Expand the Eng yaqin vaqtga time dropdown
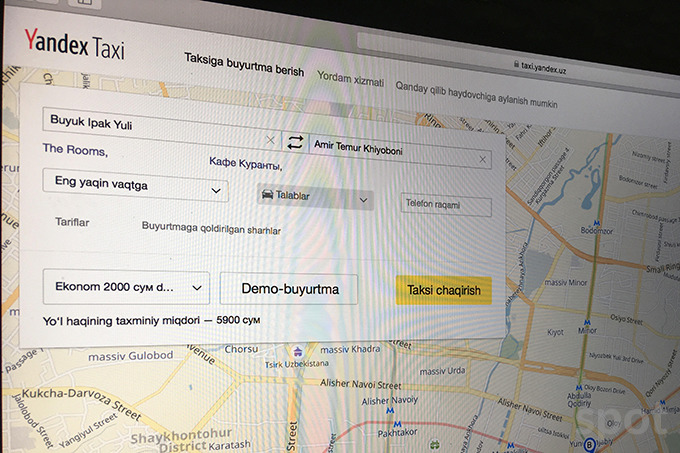680x453 pixels. coord(135,186)
